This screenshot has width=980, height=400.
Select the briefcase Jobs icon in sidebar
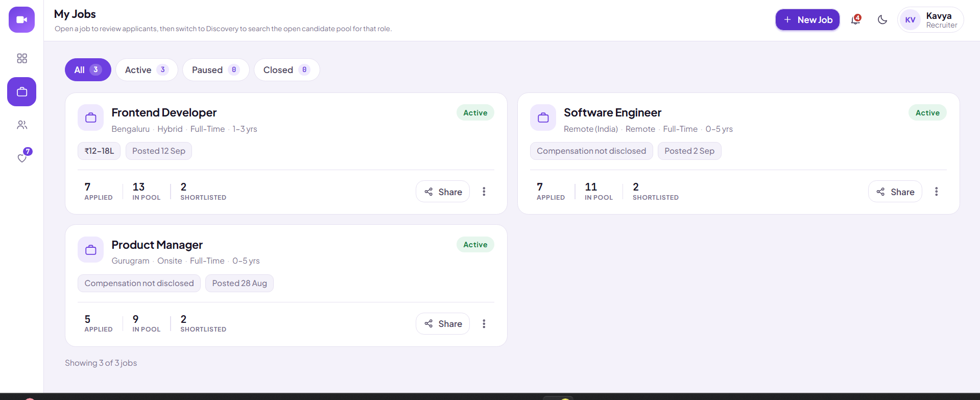21,92
